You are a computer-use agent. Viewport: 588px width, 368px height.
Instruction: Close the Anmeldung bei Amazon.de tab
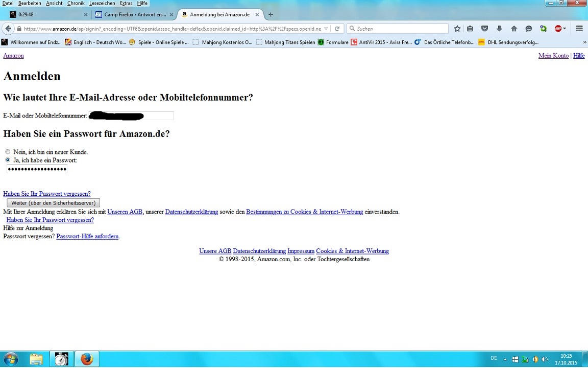pos(257,15)
